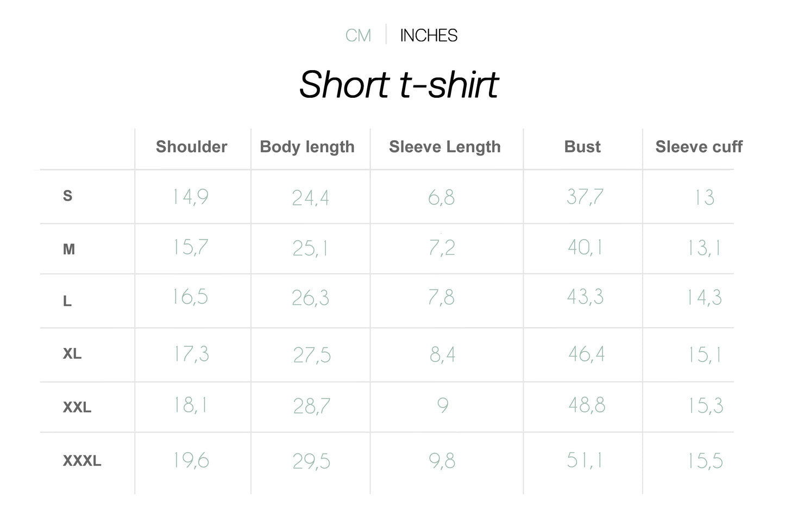Select the S size row label
The image size is (785, 532).
[67, 196]
